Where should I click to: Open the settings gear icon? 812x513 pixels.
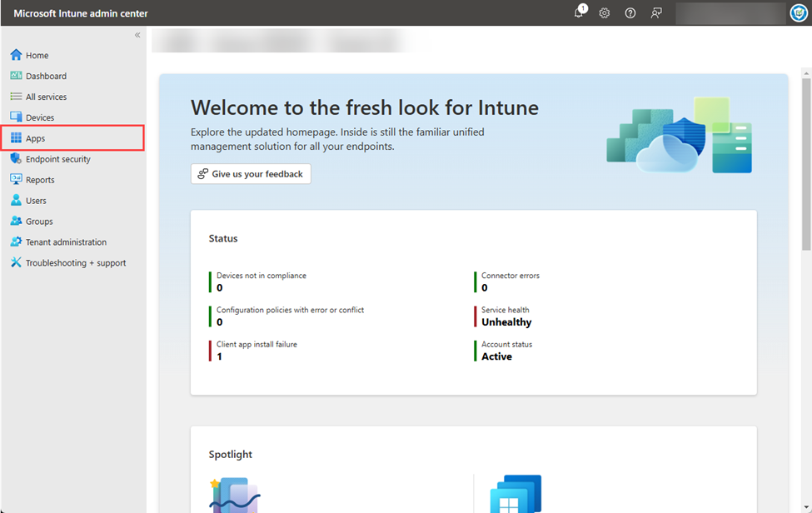point(605,12)
